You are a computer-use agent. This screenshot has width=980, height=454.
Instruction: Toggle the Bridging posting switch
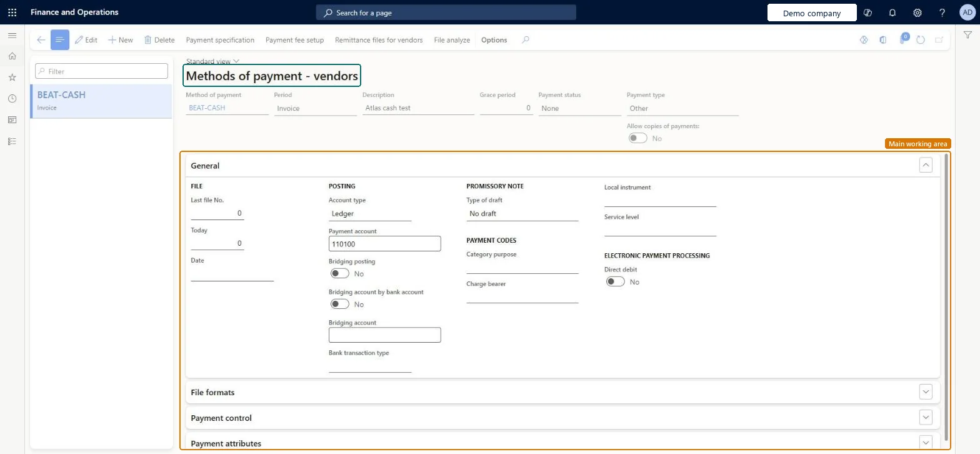(340, 273)
